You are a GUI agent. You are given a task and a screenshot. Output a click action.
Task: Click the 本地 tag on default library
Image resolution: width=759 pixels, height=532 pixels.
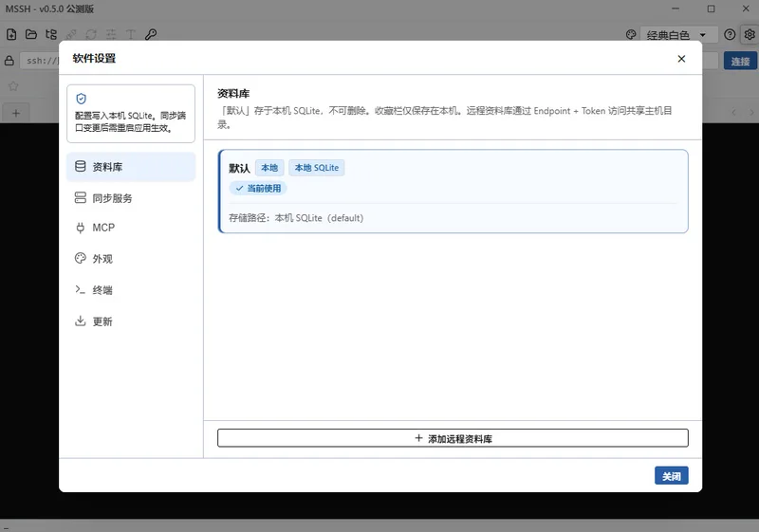[x=269, y=168]
